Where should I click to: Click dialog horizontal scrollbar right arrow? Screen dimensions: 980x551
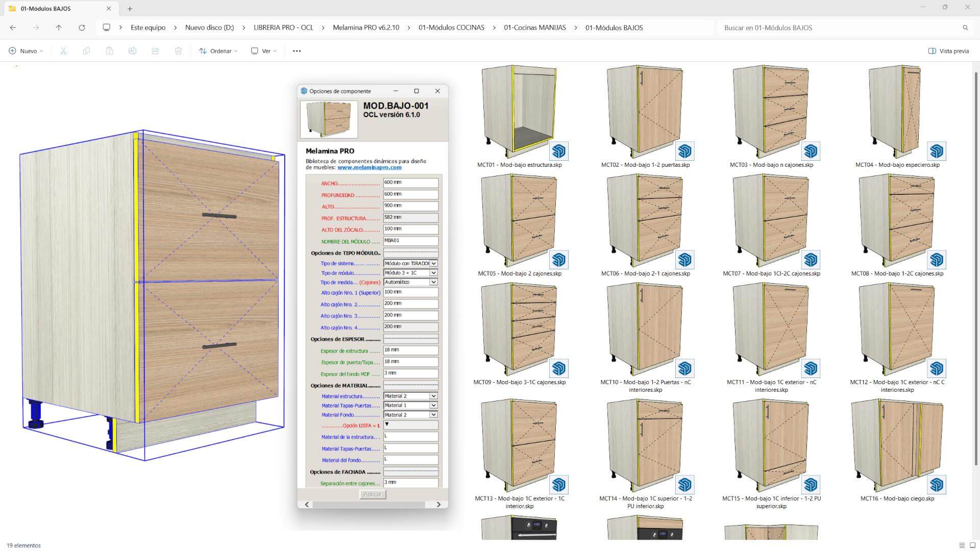click(x=438, y=505)
